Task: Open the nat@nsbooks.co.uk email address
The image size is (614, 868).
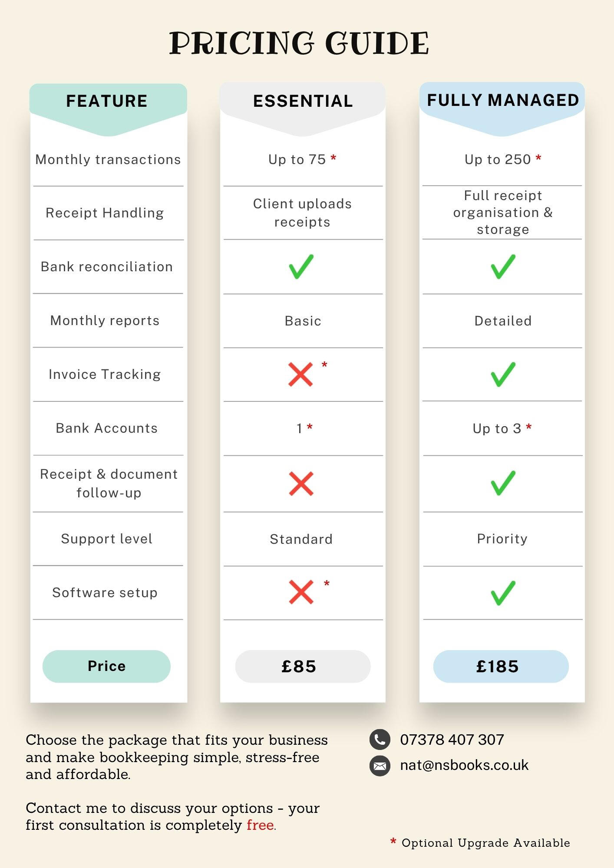Action: coord(464,765)
